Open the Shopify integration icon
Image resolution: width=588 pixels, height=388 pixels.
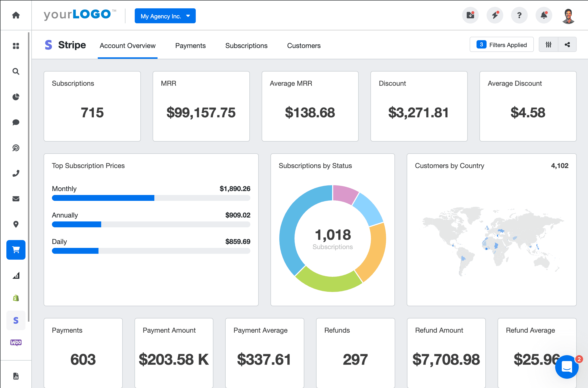[16, 298]
